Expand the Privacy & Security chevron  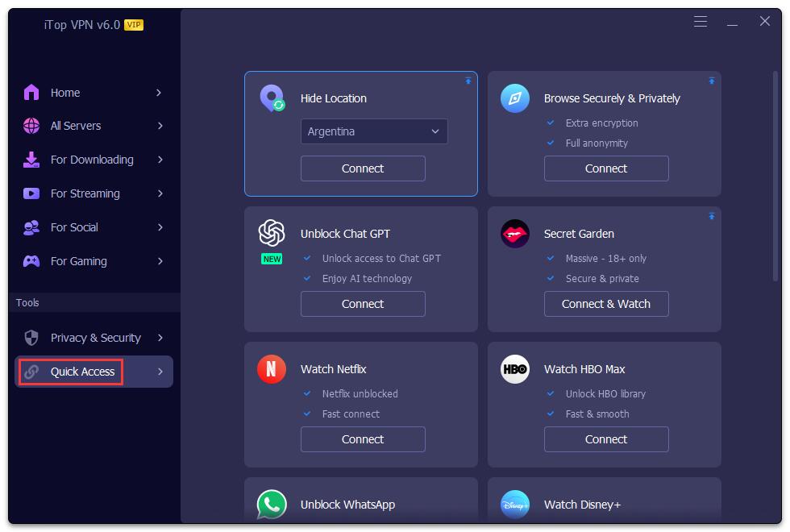[x=160, y=338]
